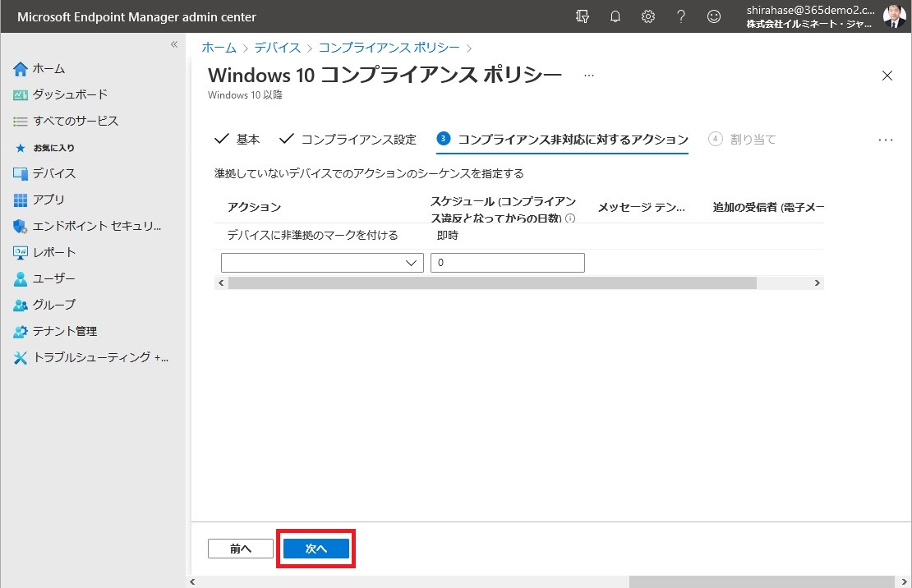Collapse the sidebar with the double chevron
Screen dimensions: 912x588
tap(174, 44)
